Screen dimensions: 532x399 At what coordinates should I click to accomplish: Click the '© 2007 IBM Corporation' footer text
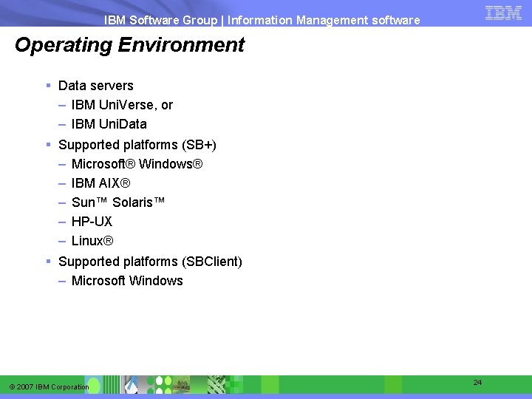[x=50, y=386]
